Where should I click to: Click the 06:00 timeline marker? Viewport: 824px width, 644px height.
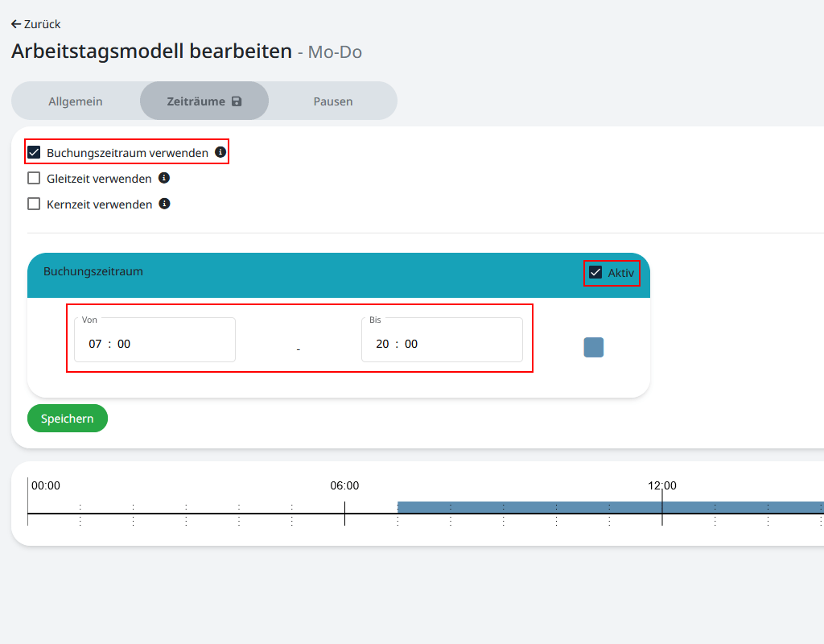(344, 485)
